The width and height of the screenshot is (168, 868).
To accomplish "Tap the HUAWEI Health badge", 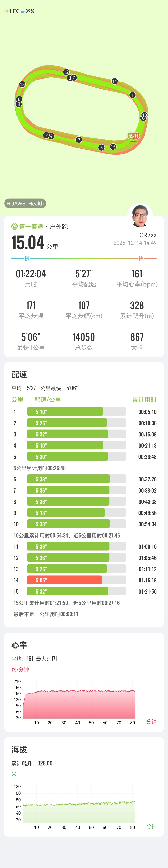I will coord(25,203).
